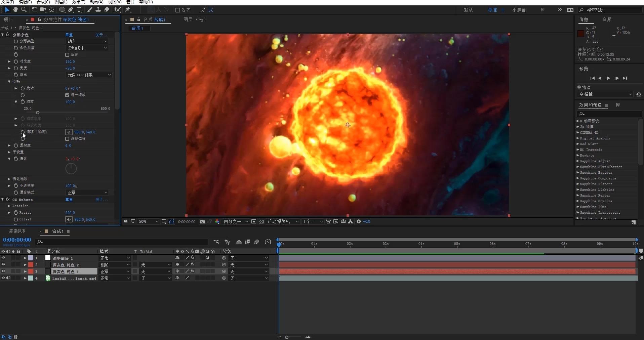This screenshot has height=340, width=644.
Task: Click the snapshot camera icon in viewer
Action: pos(202,222)
